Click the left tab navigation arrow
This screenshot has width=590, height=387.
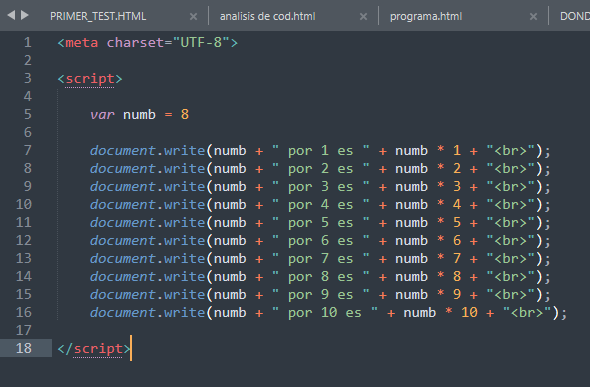click(11, 15)
